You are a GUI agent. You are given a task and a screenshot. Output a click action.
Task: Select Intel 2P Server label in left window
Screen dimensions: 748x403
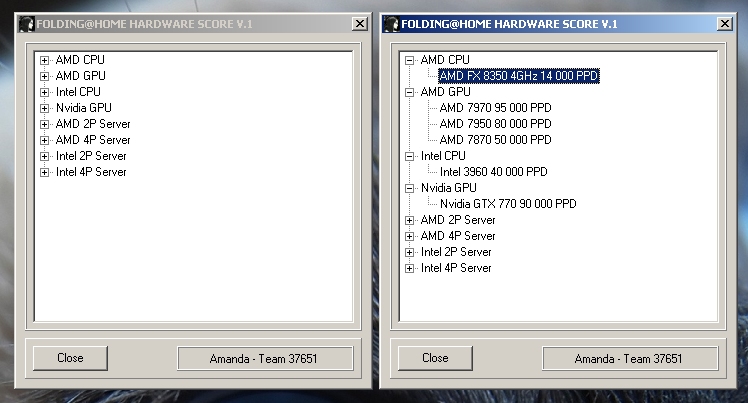click(x=91, y=156)
